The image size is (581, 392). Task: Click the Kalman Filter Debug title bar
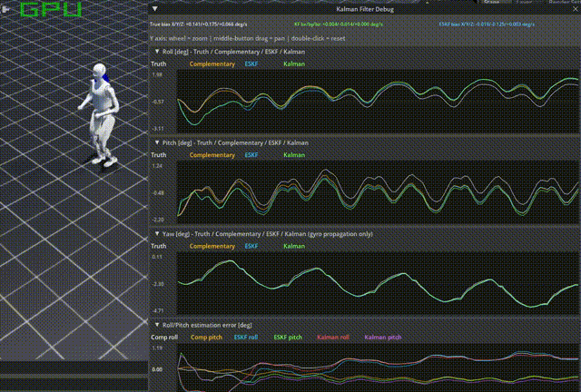(365, 9)
